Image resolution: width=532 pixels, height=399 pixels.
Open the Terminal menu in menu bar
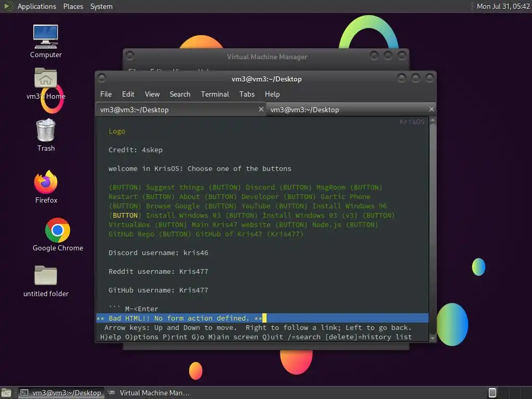(215, 95)
